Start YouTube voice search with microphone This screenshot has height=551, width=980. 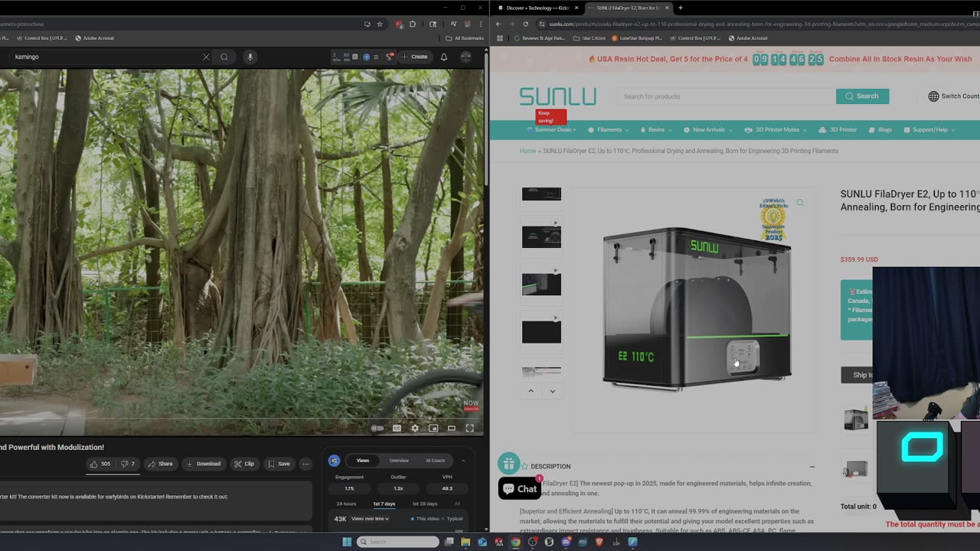250,57
